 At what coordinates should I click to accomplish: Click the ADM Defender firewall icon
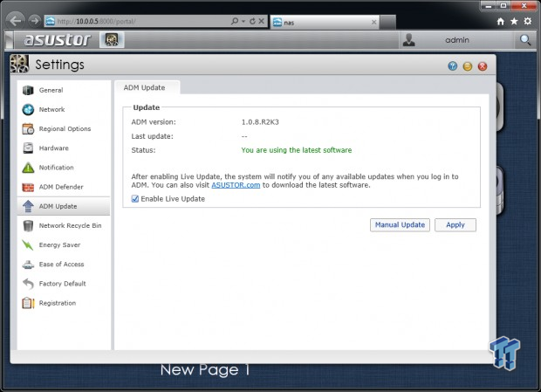click(x=28, y=187)
